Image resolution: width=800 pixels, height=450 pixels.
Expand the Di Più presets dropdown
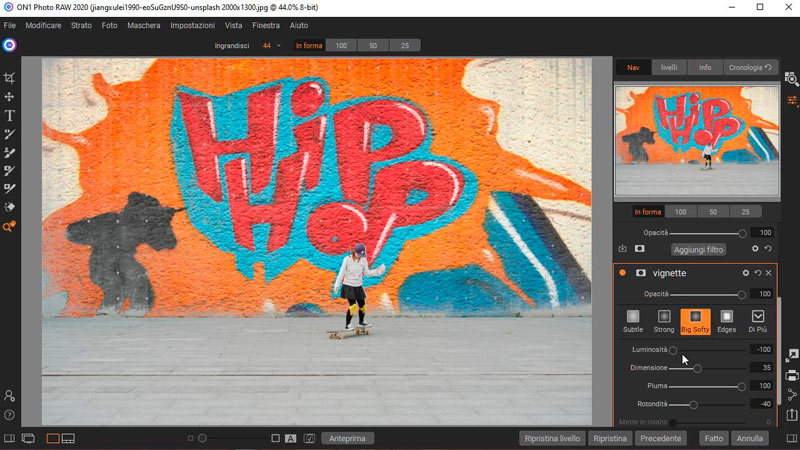tap(758, 321)
